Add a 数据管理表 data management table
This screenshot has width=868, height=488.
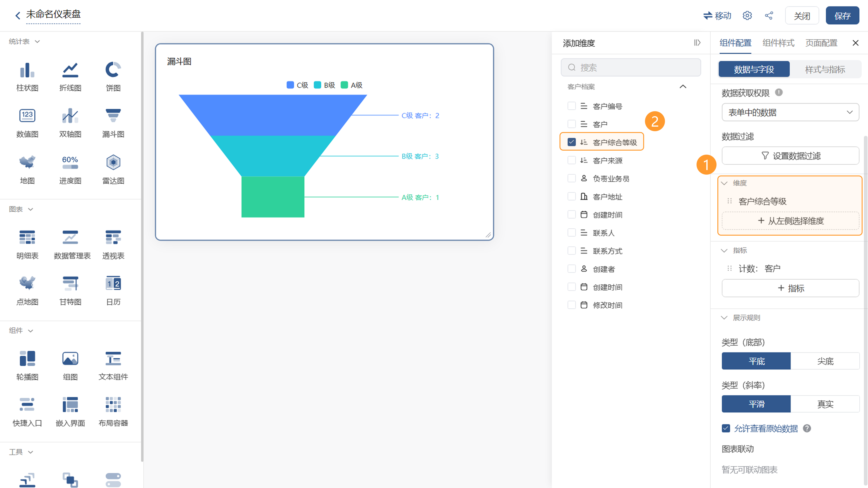[72, 245]
